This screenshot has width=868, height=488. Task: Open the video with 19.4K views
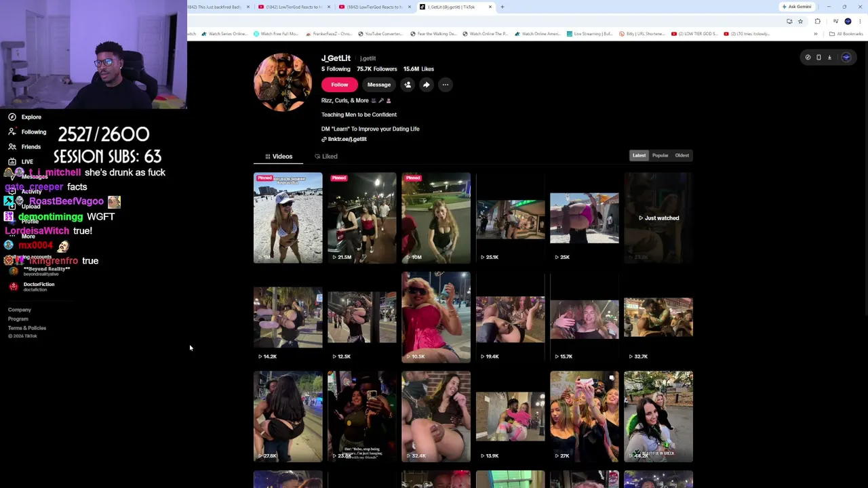tap(510, 317)
